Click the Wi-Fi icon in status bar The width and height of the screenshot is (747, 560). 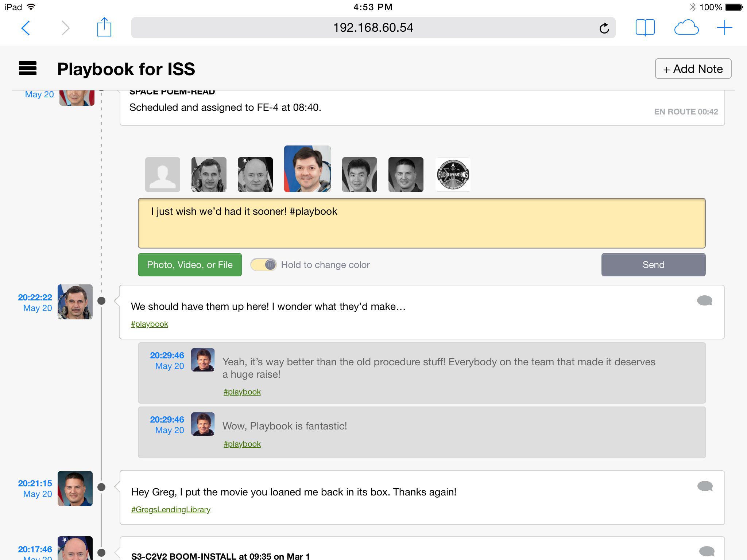tap(31, 7)
